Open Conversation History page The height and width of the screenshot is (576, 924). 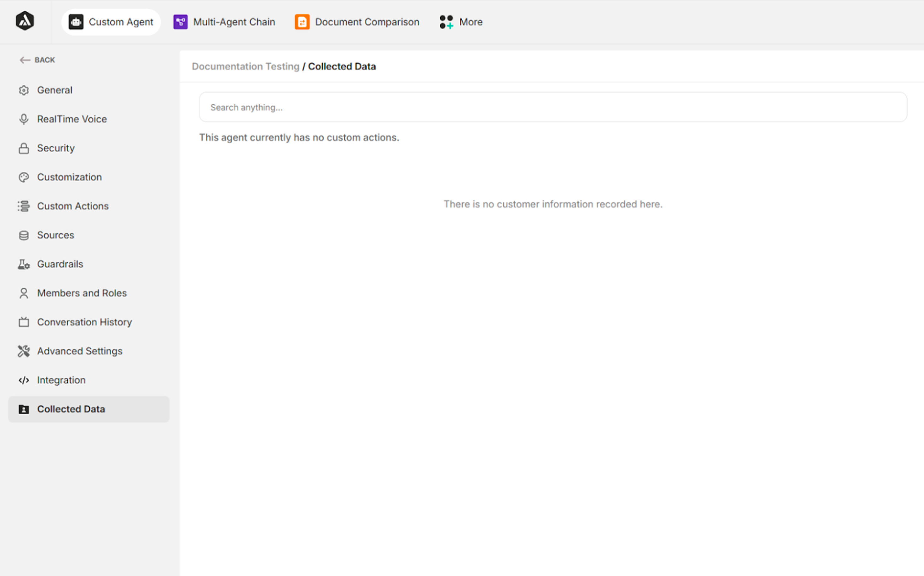84,322
